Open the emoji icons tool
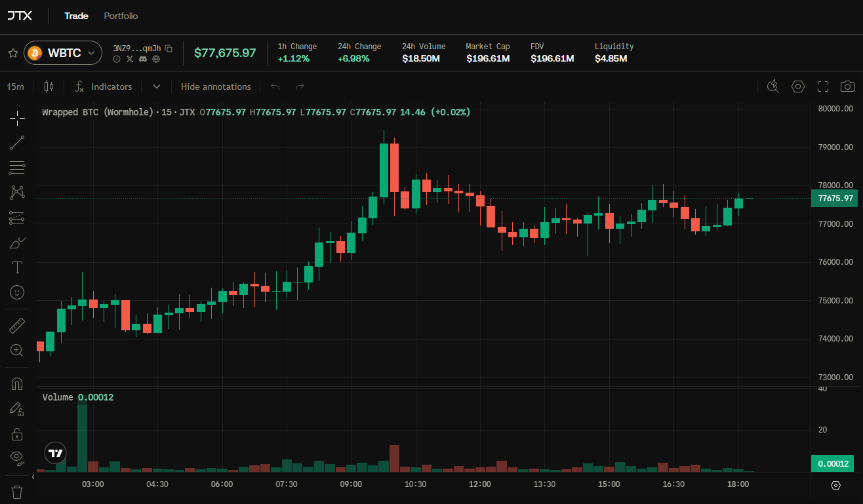The image size is (863, 504). (x=17, y=292)
